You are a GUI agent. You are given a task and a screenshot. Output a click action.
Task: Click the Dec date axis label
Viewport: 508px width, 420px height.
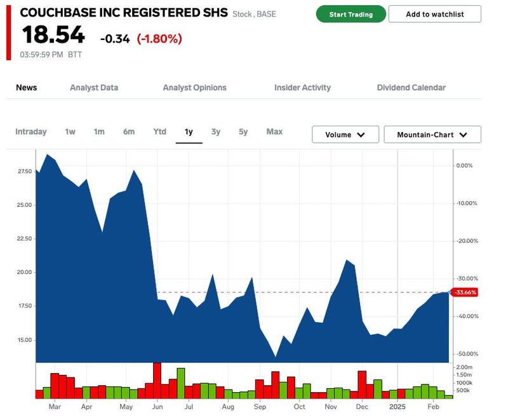[362, 407]
